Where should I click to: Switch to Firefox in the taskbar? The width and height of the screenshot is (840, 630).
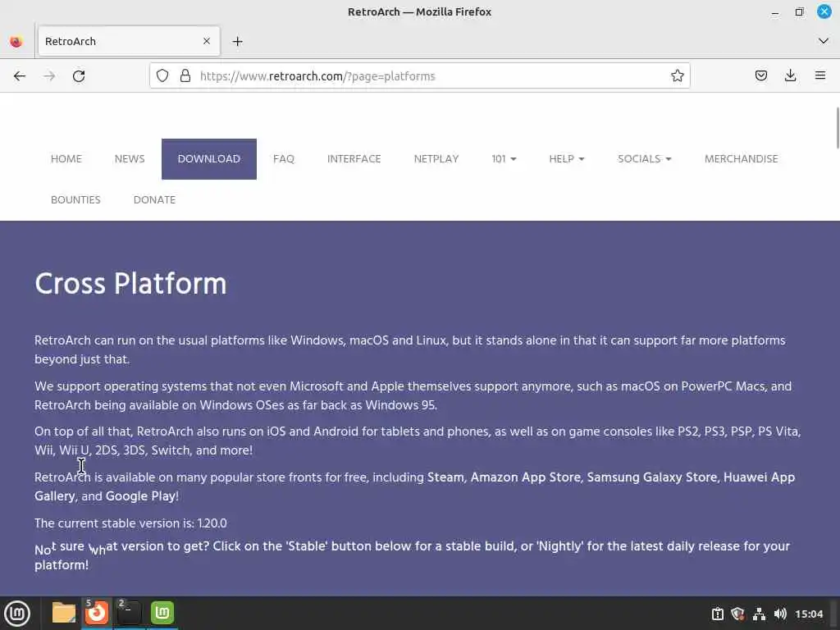97,613
